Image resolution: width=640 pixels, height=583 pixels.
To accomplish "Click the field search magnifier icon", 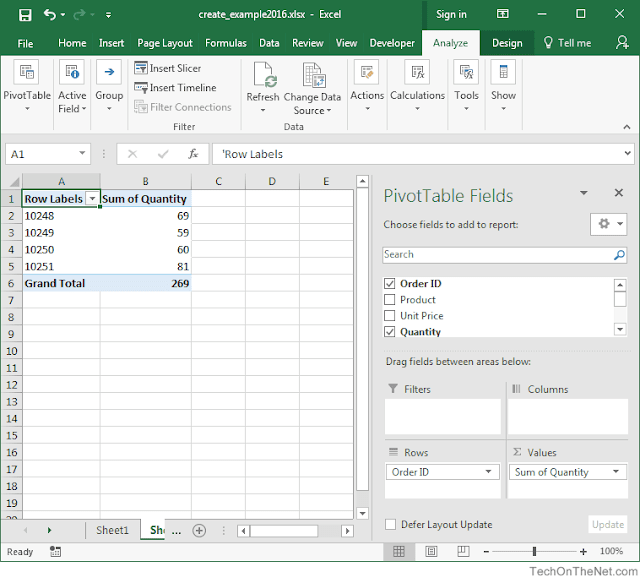I will [x=619, y=255].
